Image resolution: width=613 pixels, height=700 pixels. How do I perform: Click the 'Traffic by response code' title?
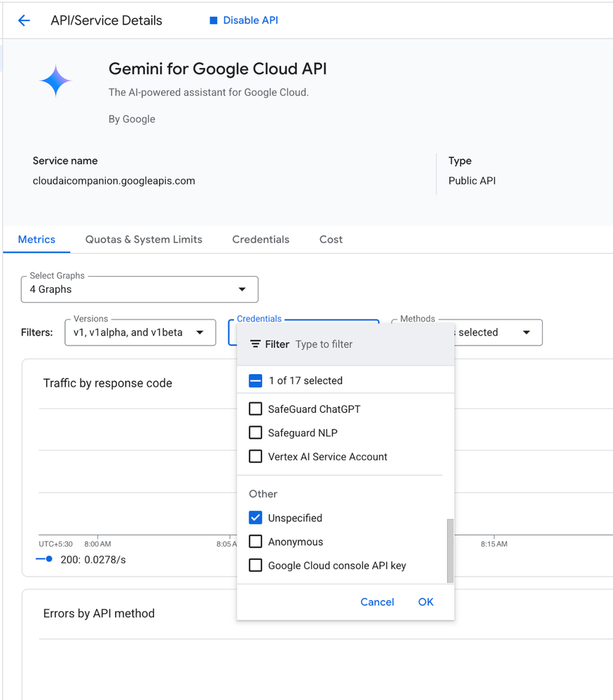click(x=108, y=383)
